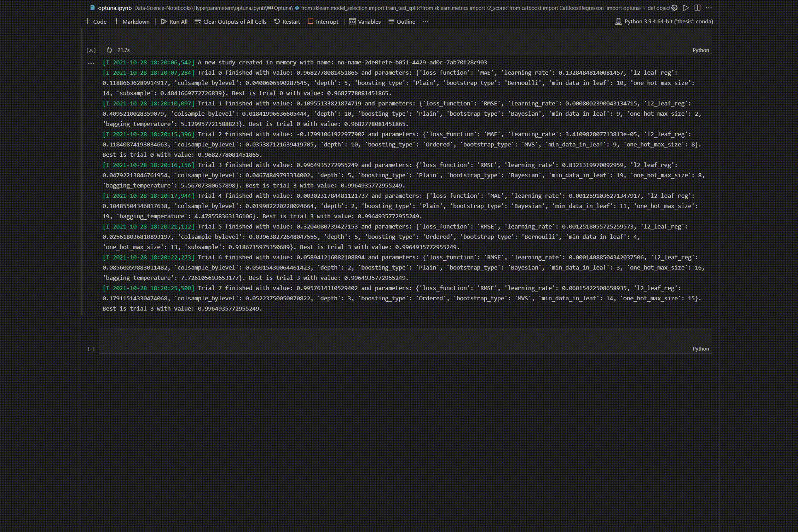The width and height of the screenshot is (798, 532).
Task: Add a new Markdown cell
Action: pos(132,22)
